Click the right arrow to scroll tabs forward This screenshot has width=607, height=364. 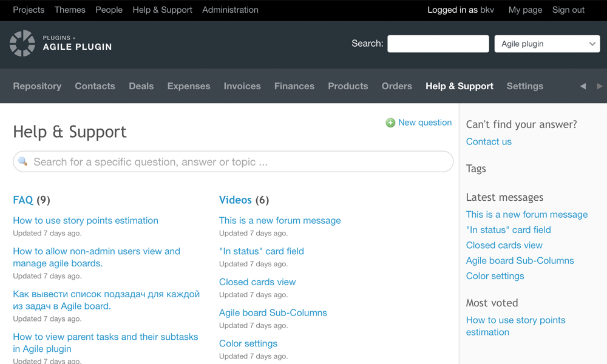click(x=599, y=86)
